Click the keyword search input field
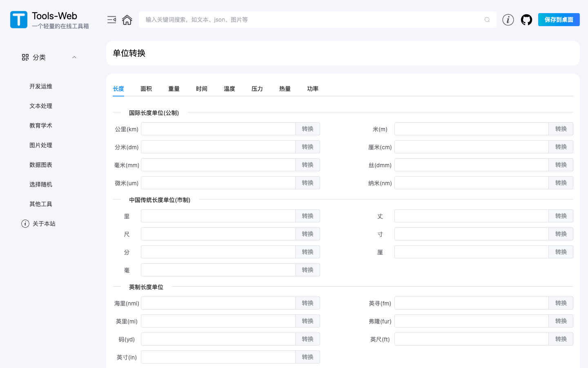 pos(286,19)
